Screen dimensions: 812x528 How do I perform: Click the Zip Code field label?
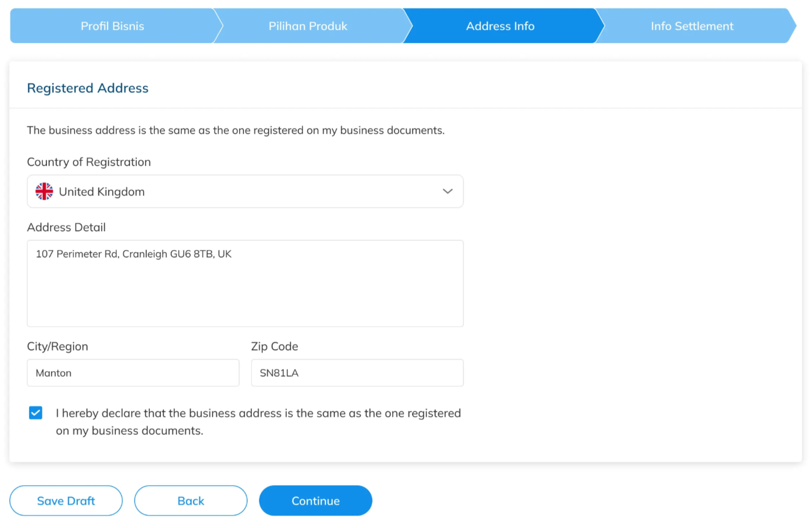[274, 347]
